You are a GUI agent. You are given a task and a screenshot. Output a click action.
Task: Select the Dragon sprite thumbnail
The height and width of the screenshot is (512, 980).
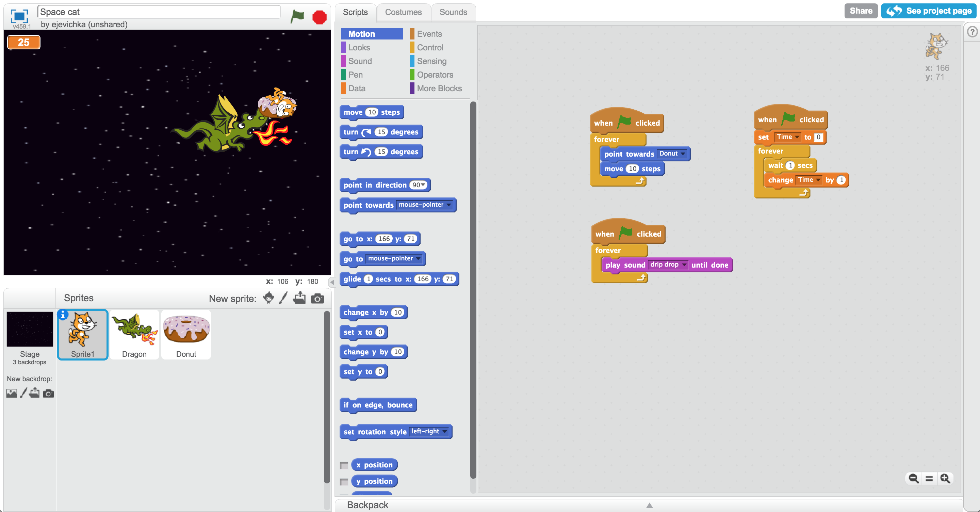(x=134, y=333)
